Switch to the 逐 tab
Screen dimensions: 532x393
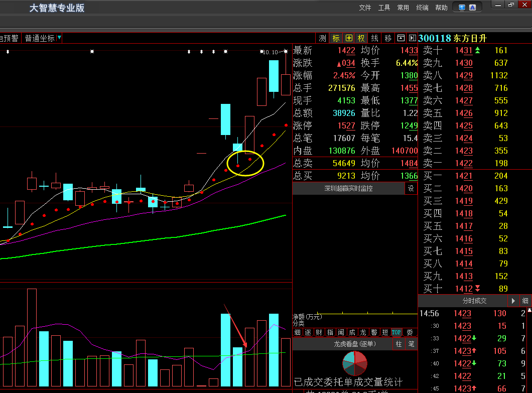(308, 333)
